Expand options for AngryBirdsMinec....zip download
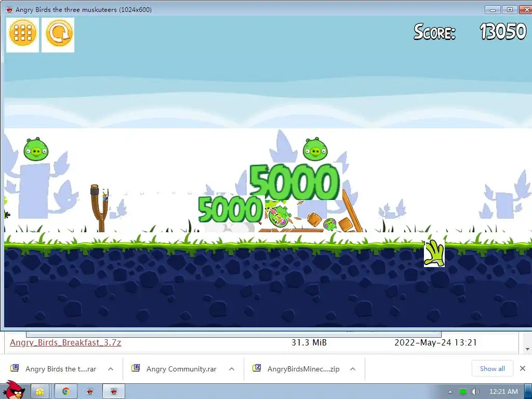The image size is (532, 399). 353,369
